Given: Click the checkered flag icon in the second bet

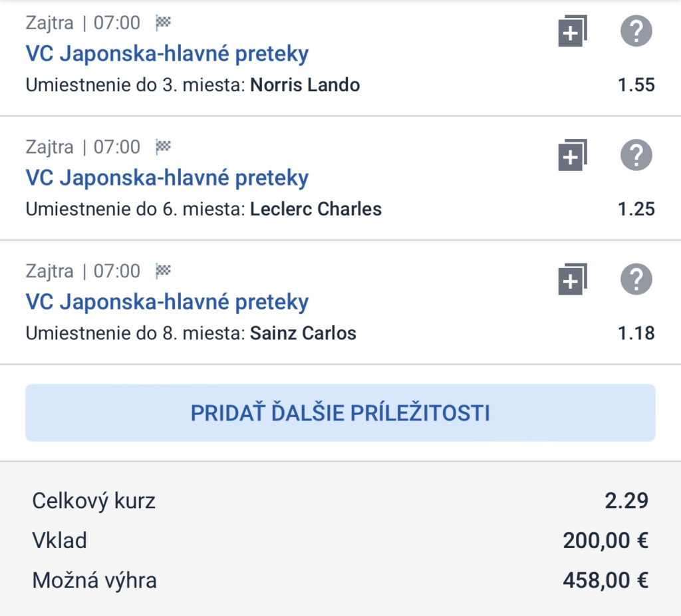Looking at the screenshot, I should click(x=164, y=147).
